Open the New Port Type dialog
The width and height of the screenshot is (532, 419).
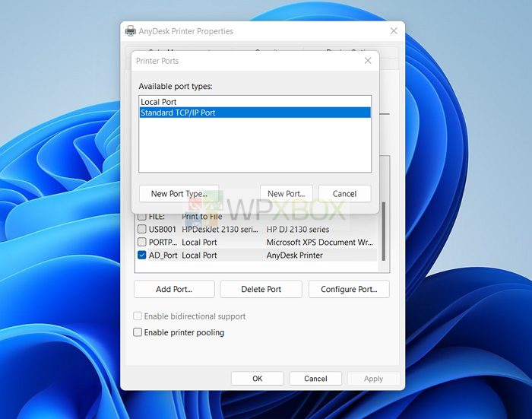click(x=179, y=194)
